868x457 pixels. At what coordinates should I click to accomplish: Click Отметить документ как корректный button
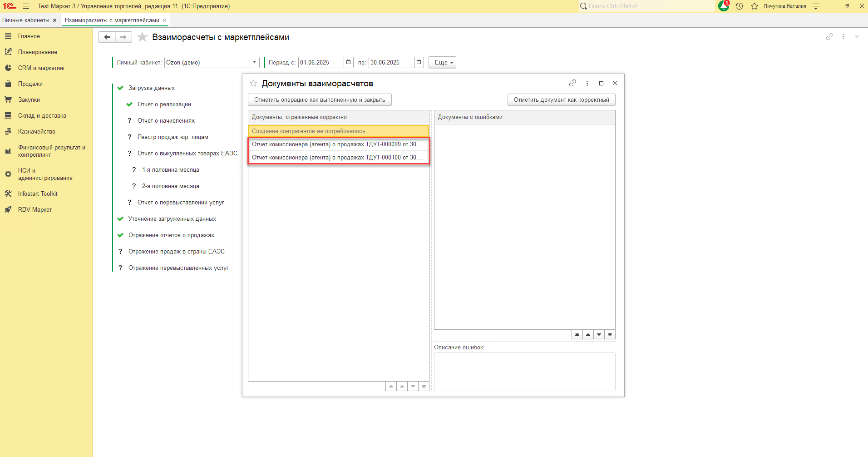(x=561, y=99)
